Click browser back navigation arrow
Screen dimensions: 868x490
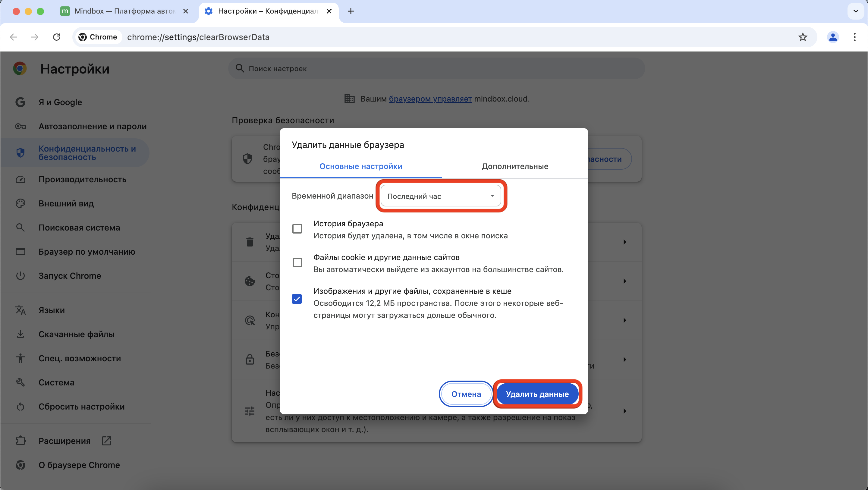pyautogui.click(x=14, y=37)
